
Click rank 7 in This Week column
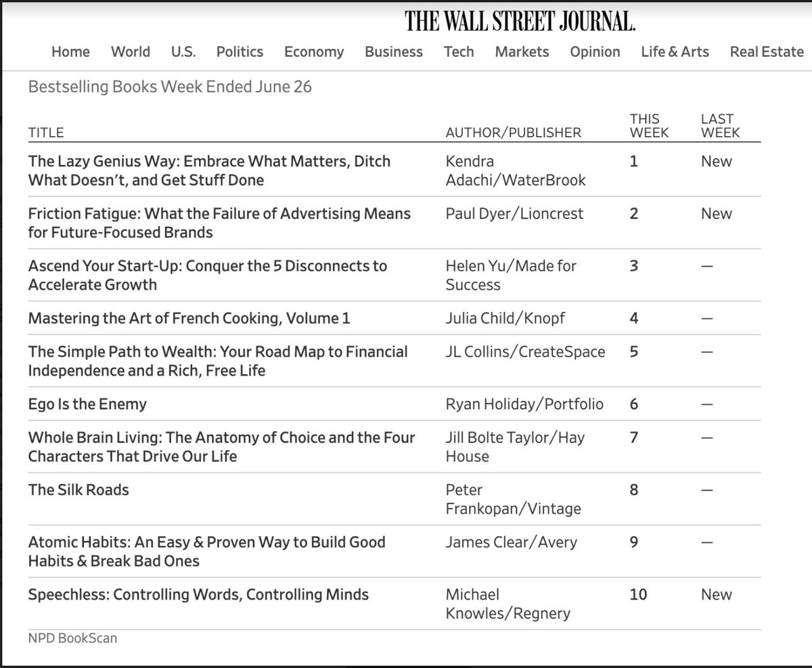(x=633, y=438)
